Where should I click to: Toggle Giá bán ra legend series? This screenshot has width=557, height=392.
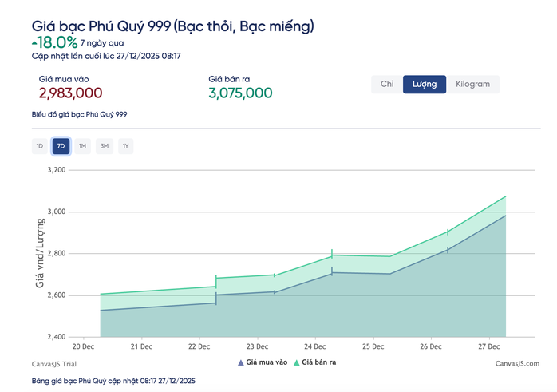(318, 362)
